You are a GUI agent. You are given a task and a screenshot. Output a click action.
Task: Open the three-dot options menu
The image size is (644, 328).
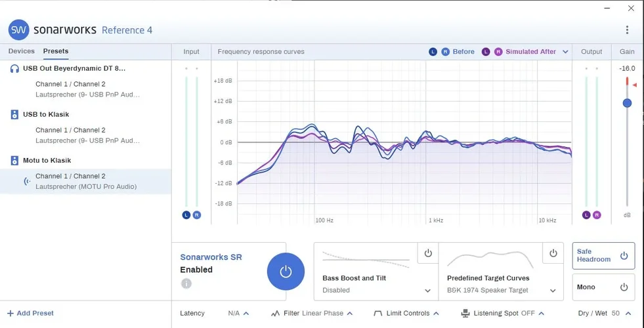[627, 30]
